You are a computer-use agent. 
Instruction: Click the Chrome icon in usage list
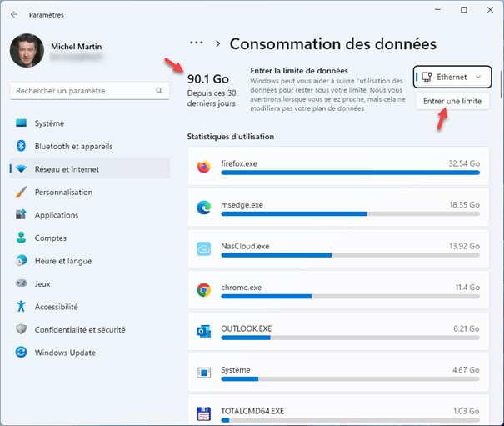(x=203, y=290)
